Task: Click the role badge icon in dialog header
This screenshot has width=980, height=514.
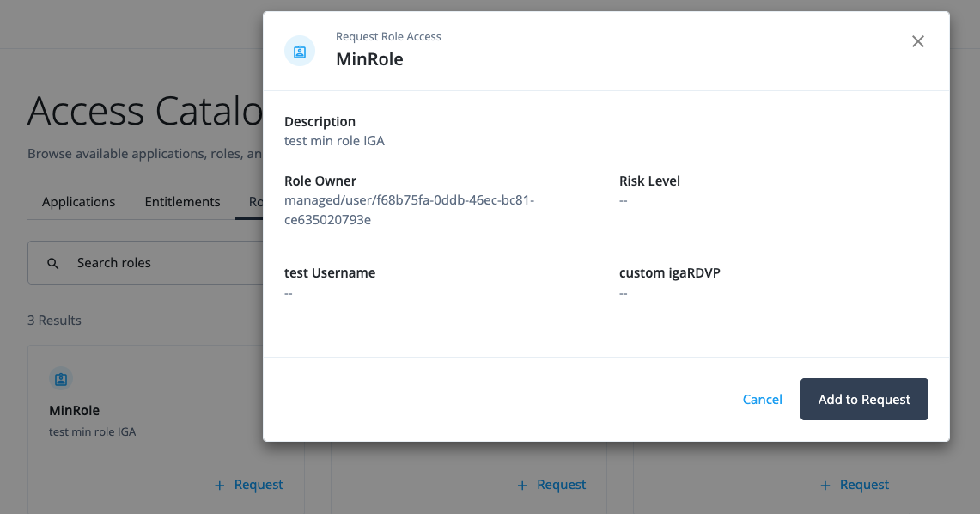Action: (x=300, y=52)
